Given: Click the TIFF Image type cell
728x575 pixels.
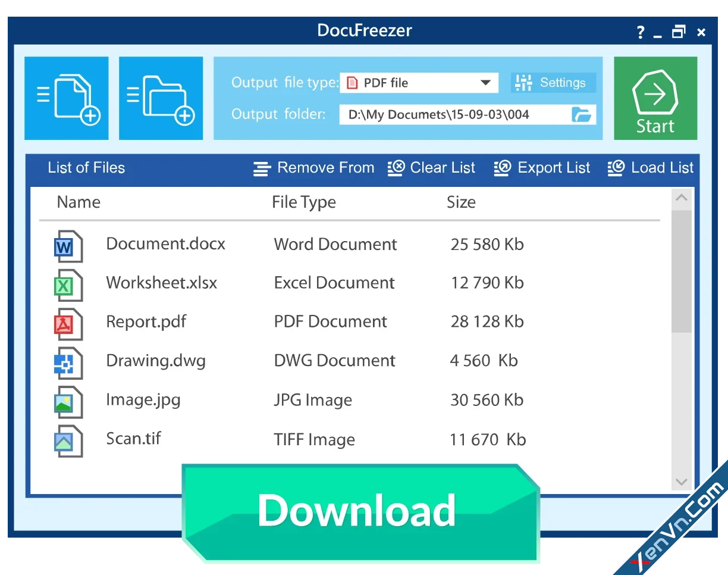Looking at the screenshot, I should (x=315, y=440).
